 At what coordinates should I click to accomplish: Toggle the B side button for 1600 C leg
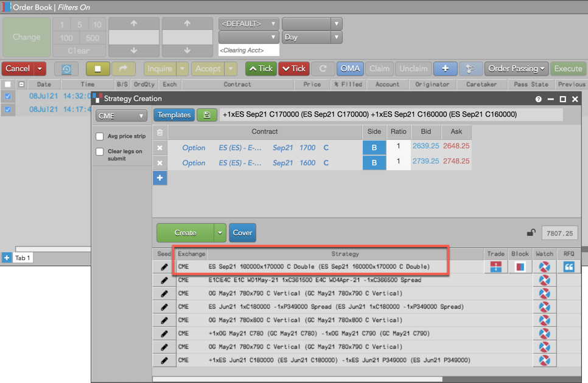coord(374,162)
